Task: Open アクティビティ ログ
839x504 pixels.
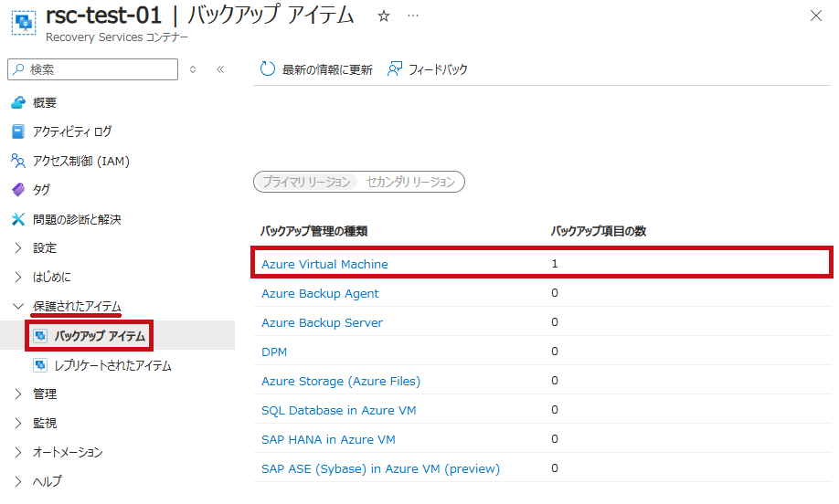Action: coord(72,131)
